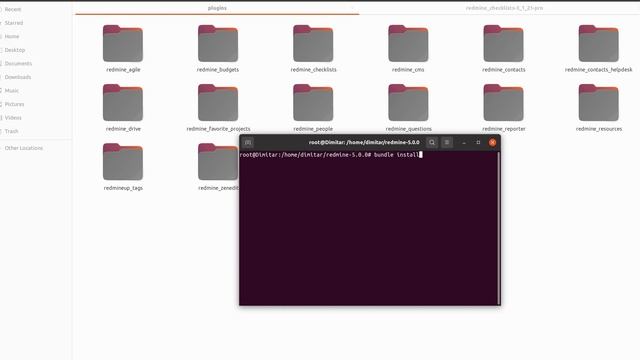The image size is (640, 360).
Task: Go to Videos in sidebar
Action: [x=13, y=118]
